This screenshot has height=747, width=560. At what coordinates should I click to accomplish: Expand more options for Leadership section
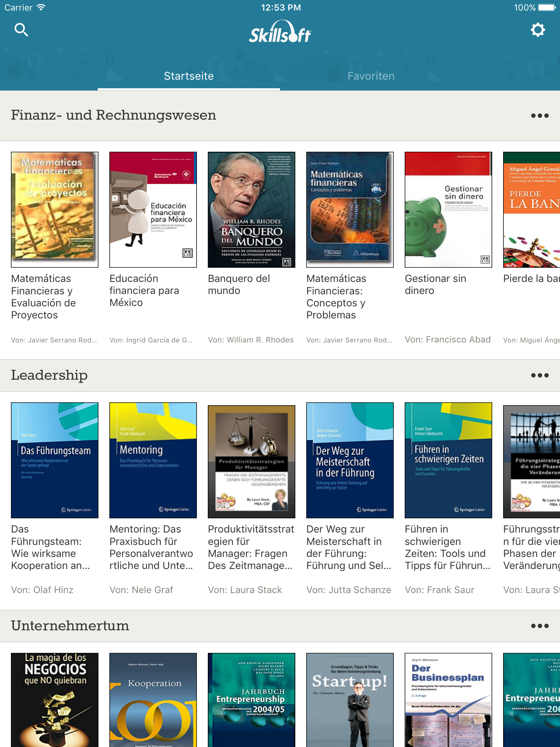point(540,375)
